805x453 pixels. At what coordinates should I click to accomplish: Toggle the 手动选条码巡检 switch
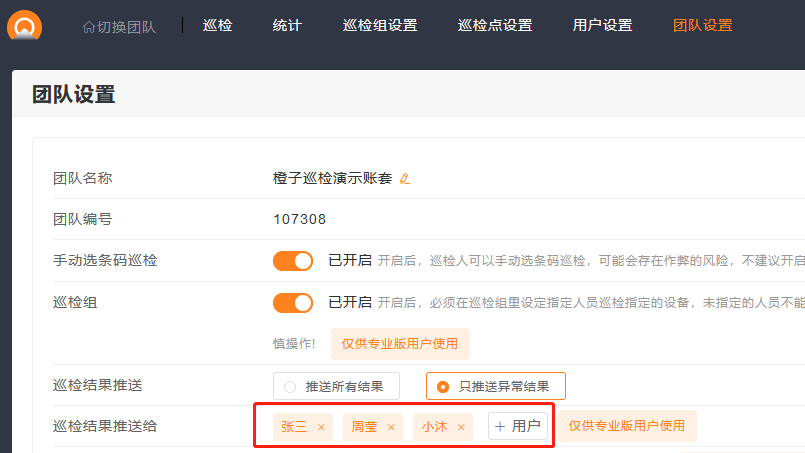[293, 261]
